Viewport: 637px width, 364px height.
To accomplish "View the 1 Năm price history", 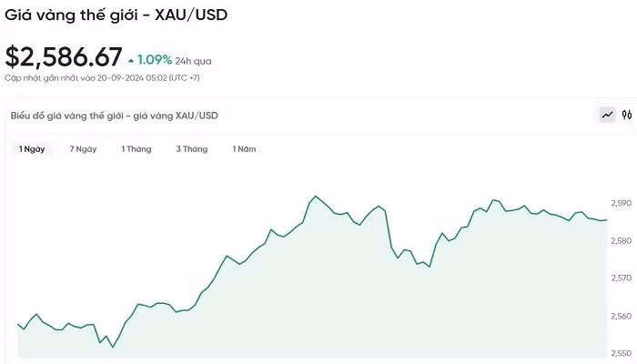I will click(244, 148).
